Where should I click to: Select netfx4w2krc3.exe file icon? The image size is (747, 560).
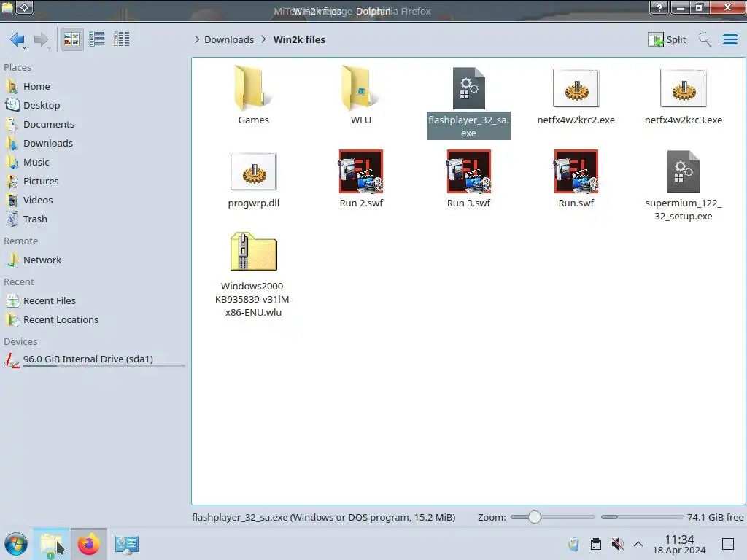point(683,88)
